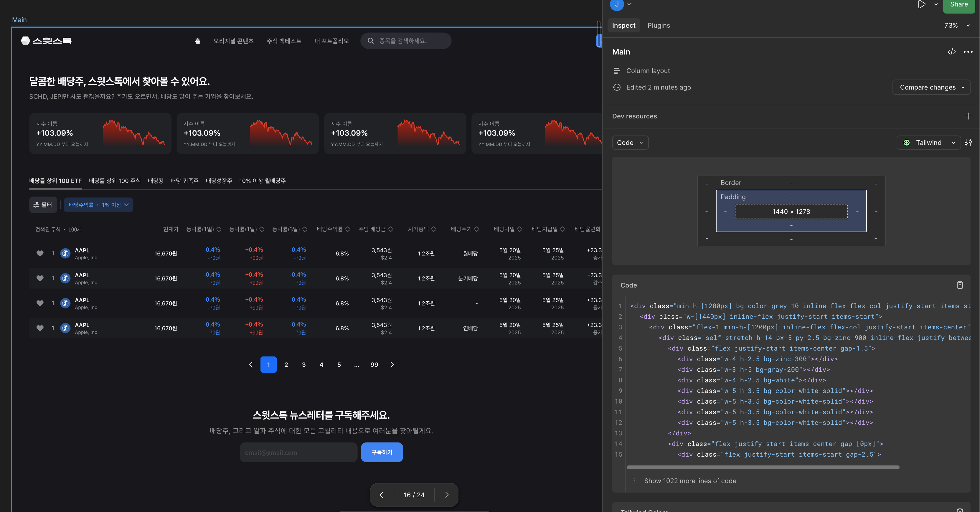This screenshot has width=980, height=512.
Task: Click the 종목을 검색하세요 search field
Action: tap(406, 41)
